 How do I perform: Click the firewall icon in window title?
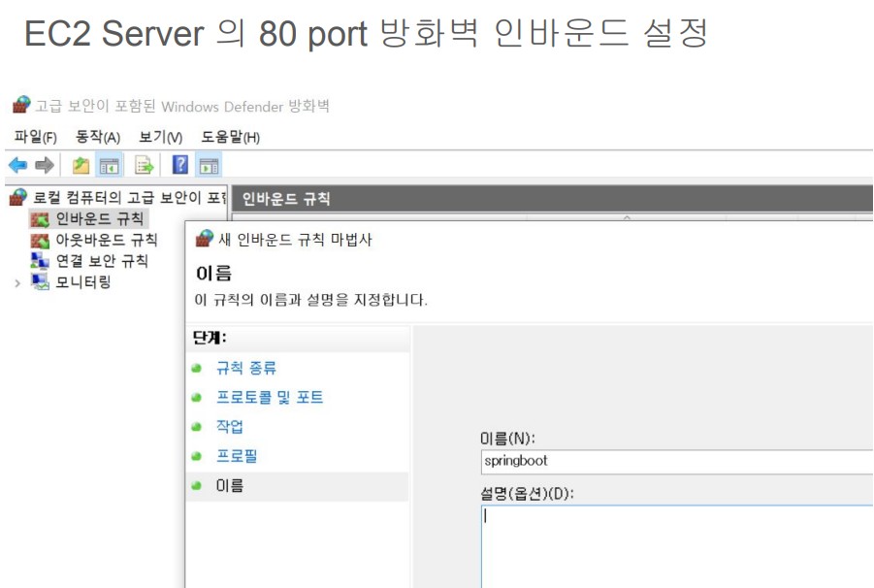pyautogui.click(x=21, y=105)
